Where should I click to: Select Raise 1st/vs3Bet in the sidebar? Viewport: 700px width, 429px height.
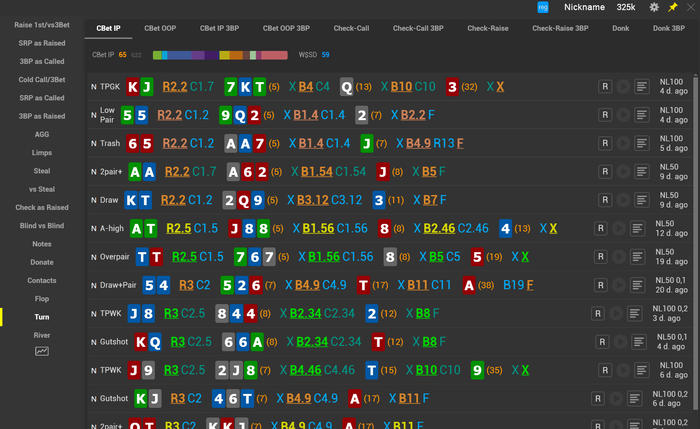click(x=42, y=25)
